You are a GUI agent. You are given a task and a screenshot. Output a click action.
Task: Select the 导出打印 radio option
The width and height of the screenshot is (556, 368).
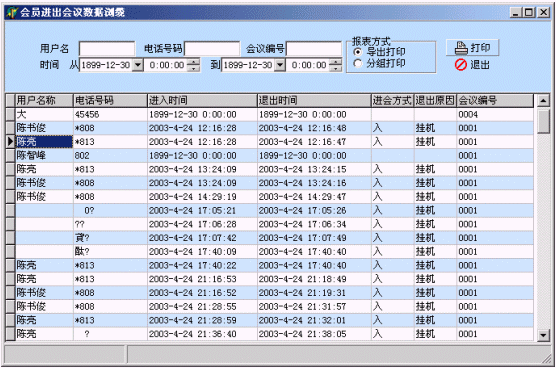point(358,52)
